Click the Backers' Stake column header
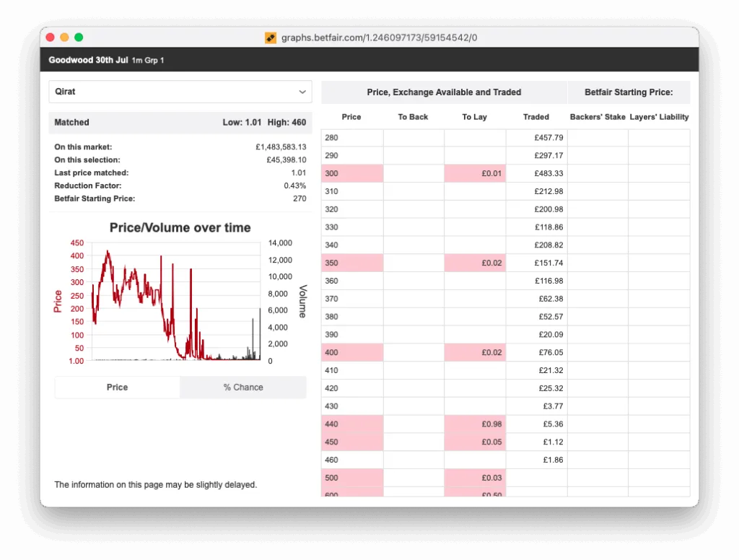 (x=598, y=117)
